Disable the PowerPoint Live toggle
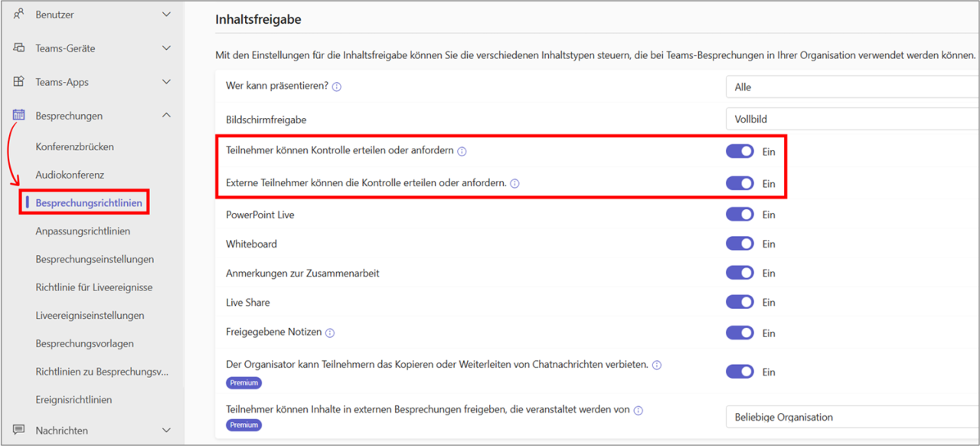The image size is (980, 446). pos(740,215)
